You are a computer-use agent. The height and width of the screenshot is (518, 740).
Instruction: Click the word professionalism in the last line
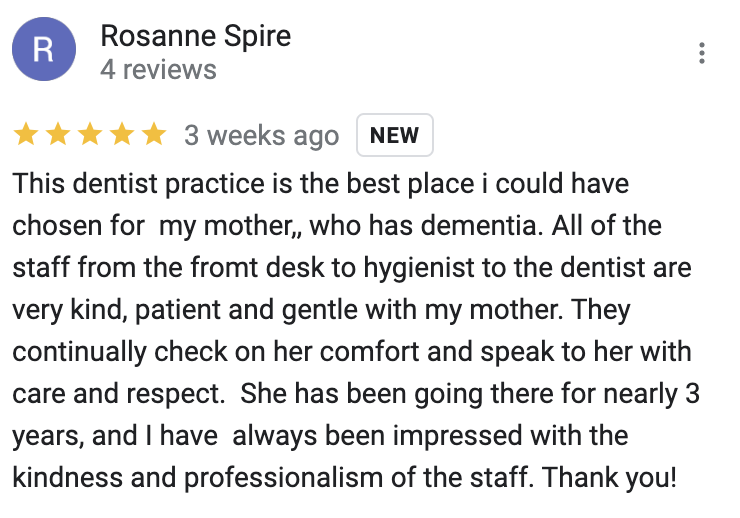(284, 478)
